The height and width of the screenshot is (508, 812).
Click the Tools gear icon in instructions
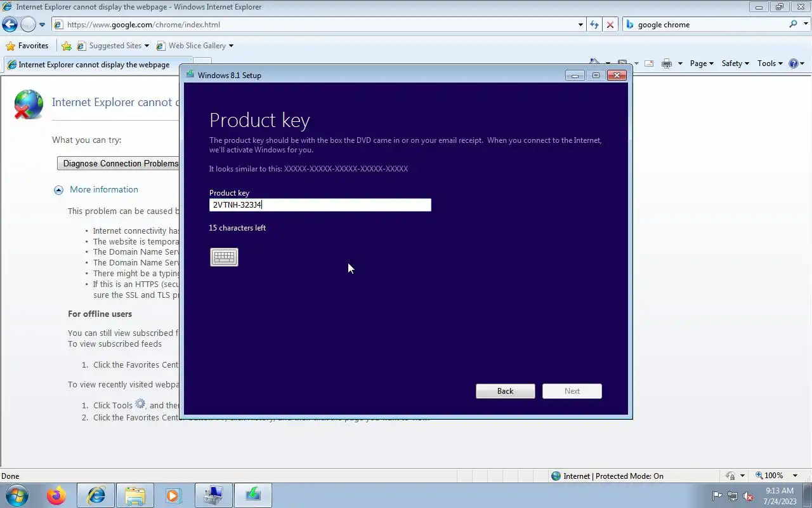click(x=140, y=404)
